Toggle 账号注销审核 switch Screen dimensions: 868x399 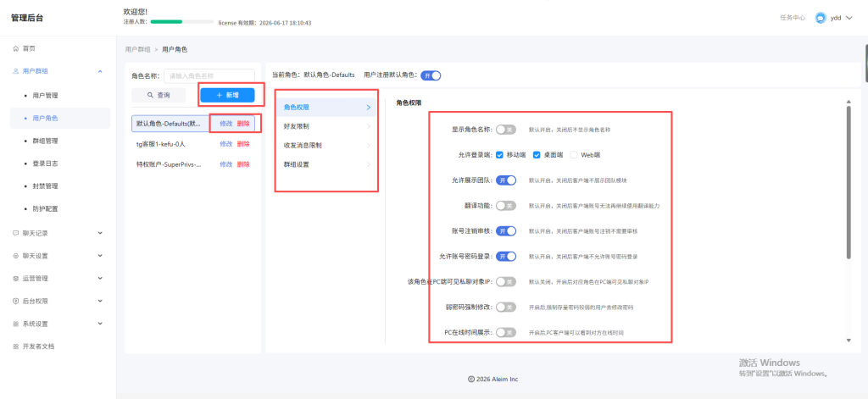[x=506, y=230]
